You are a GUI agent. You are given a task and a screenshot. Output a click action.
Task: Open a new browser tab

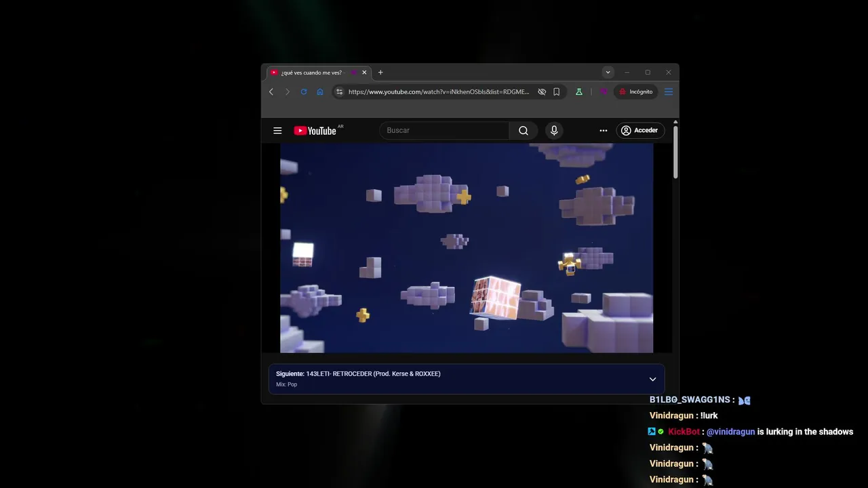coord(380,73)
